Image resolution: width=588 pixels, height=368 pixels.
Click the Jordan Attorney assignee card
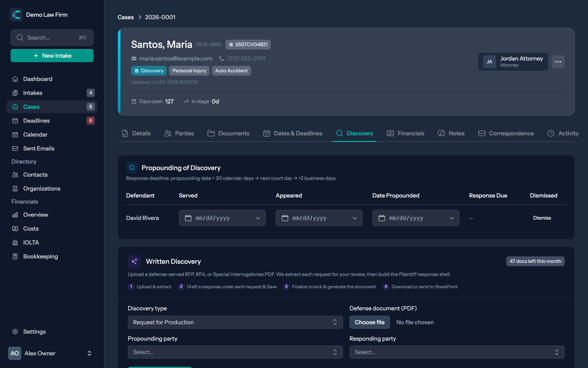(513, 62)
